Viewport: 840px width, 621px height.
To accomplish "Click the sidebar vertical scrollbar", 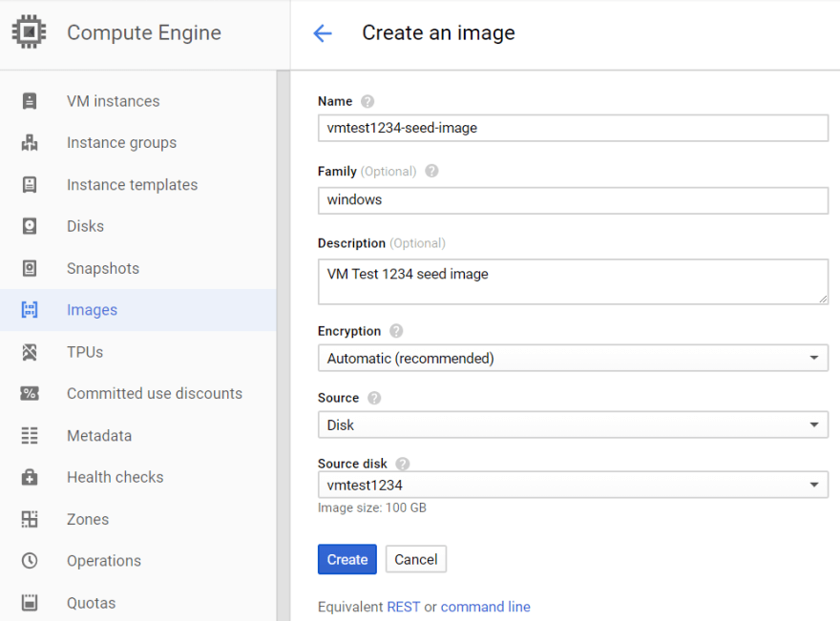I will pyautogui.click(x=283, y=345).
